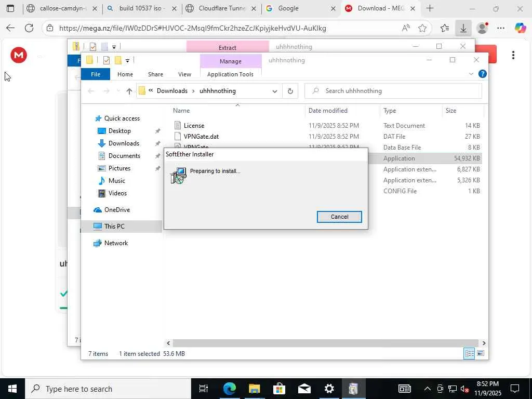This screenshot has width=532, height=399.
Task: Open Windows Start menu
Action: pyautogui.click(x=12, y=389)
